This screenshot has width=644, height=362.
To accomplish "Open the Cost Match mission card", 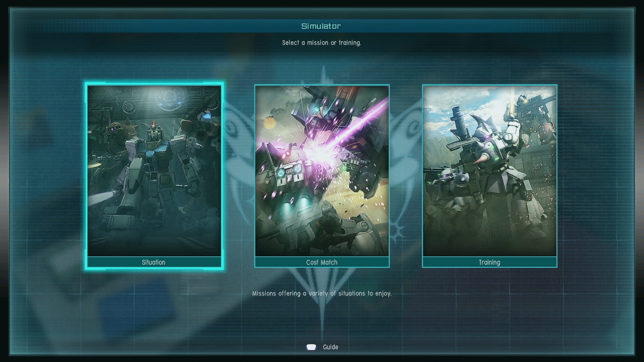I will coord(322,171).
